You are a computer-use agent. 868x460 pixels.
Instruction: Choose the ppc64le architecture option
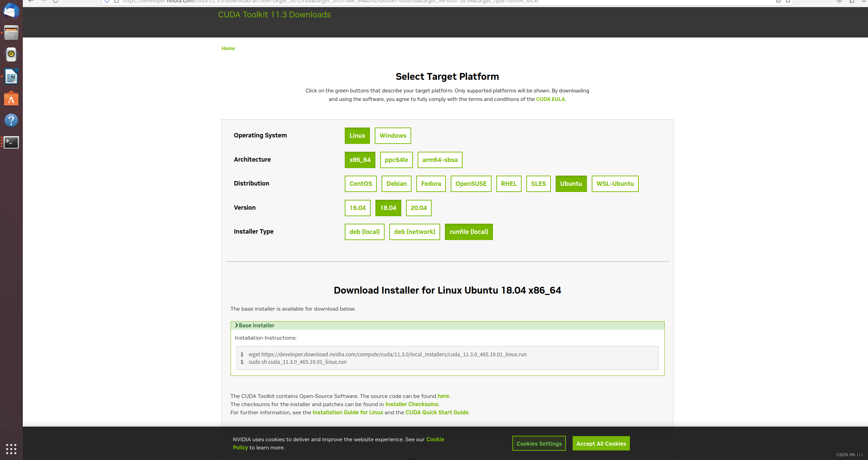click(x=396, y=160)
